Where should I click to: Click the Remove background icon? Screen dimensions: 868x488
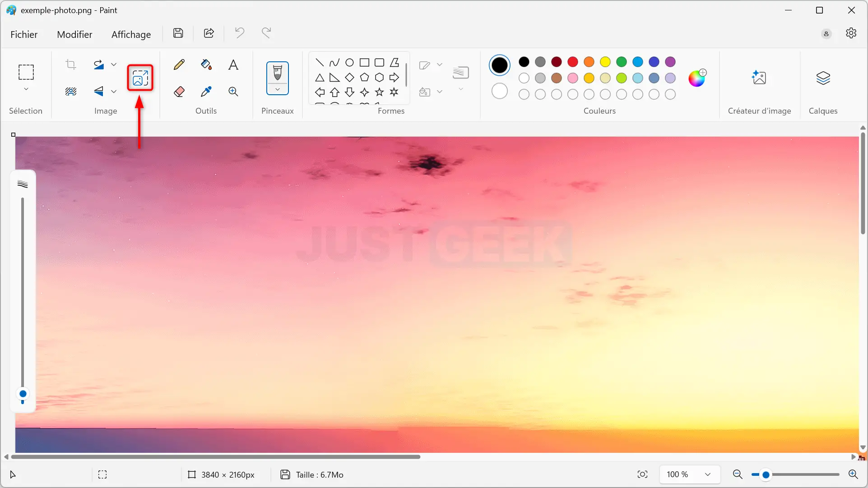[71, 92]
